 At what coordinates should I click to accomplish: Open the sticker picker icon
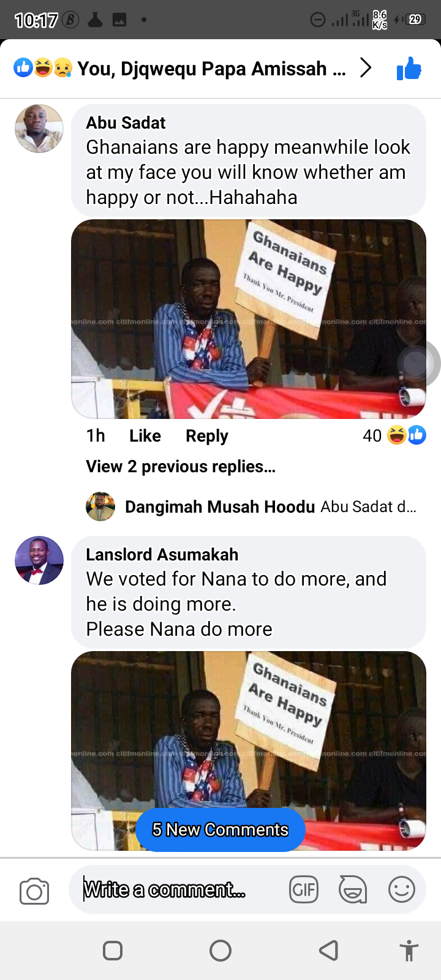click(x=353, y=889)
